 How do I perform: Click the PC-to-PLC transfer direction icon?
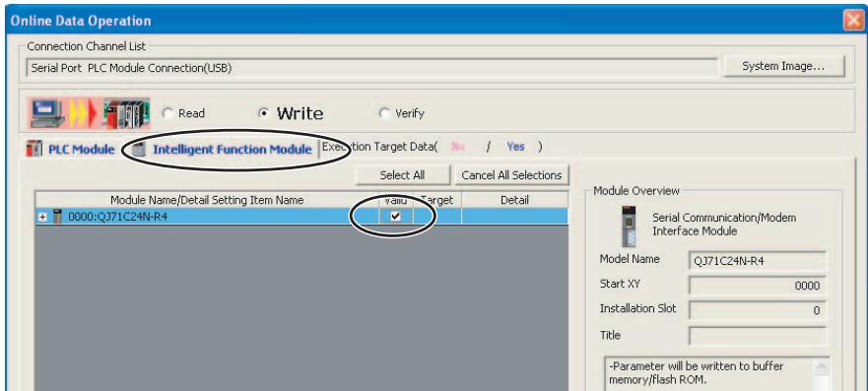pos(89,113)
